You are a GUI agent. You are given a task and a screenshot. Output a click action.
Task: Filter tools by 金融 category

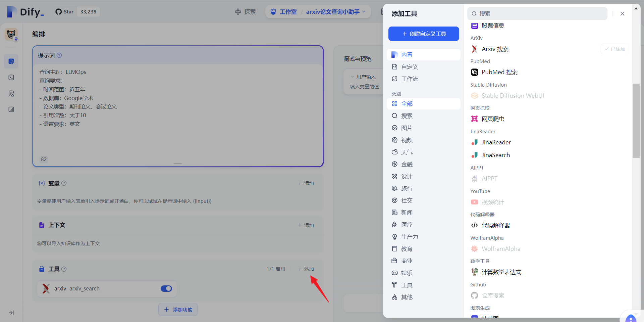(x=424, y=164)
